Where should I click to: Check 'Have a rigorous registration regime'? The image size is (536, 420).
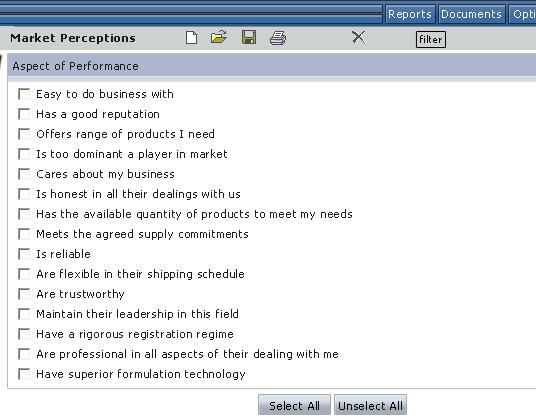coord(24,334)
